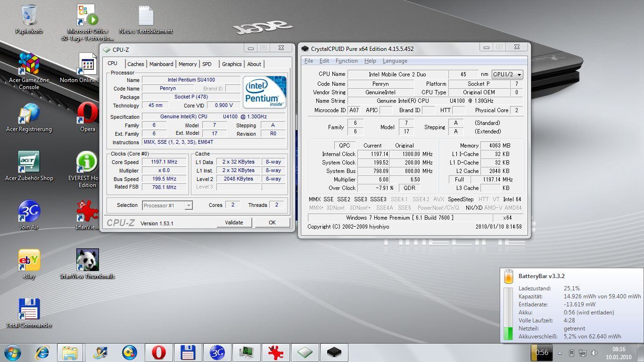Screen dimensions: 644x362
Task: Open the Processor #1 selection dropdown
Action: [x=167, y=205]
